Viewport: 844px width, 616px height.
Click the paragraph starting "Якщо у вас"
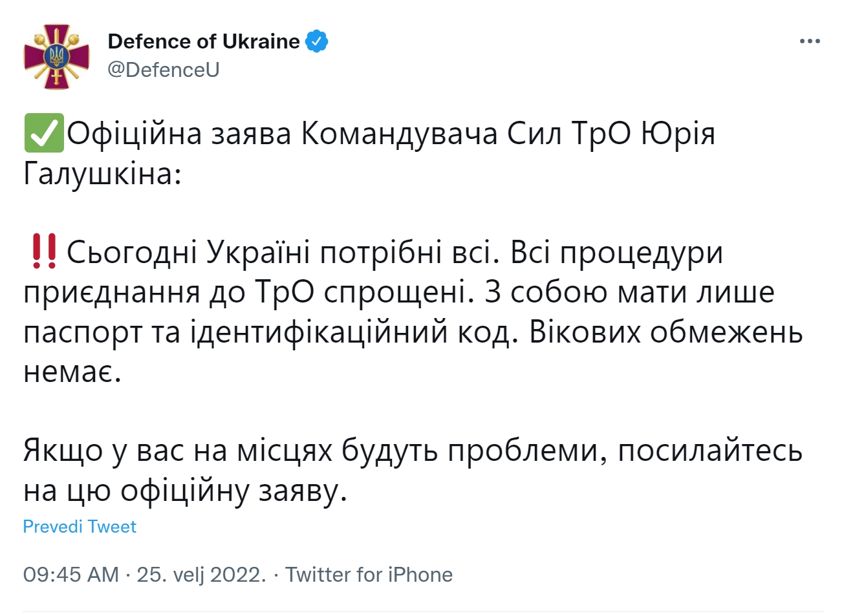(413, 470)
